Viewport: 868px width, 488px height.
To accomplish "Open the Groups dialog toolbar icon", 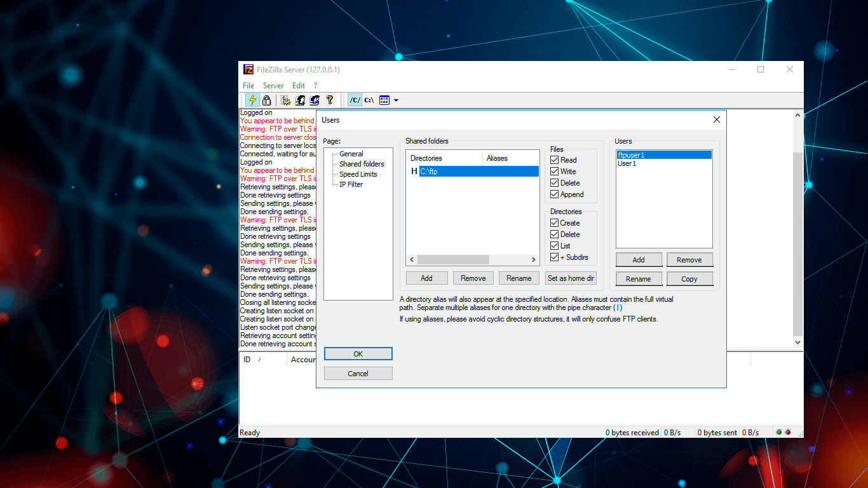I will (x=314, y=100).
